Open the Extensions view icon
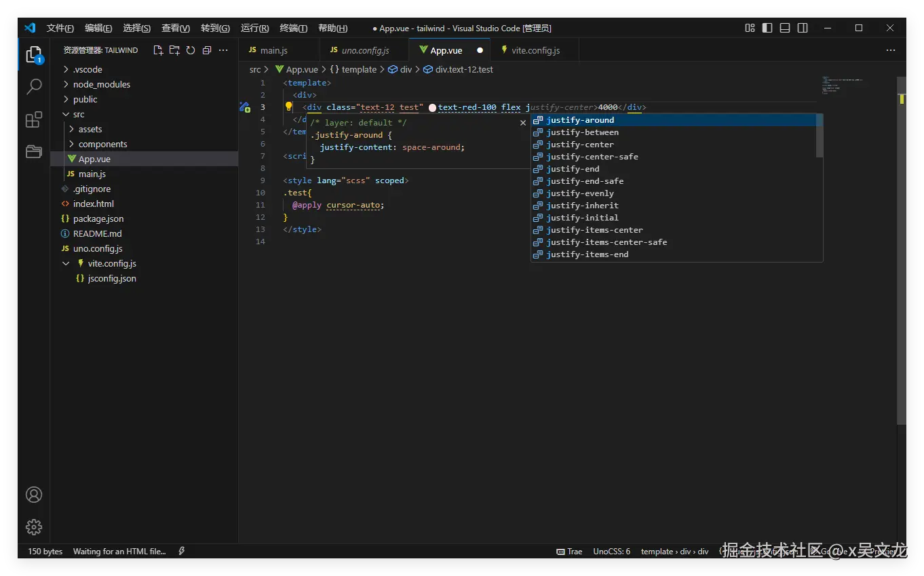 pyautogui.click(x=34, y=120)
